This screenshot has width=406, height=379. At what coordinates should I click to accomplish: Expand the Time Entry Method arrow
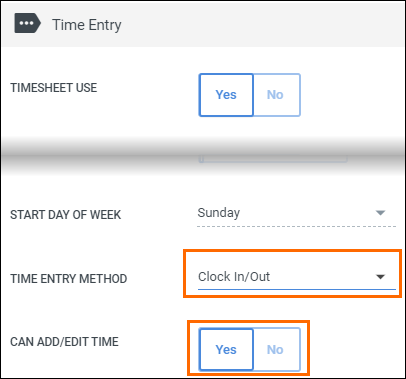pyautogui.click(x=380, y=277)
